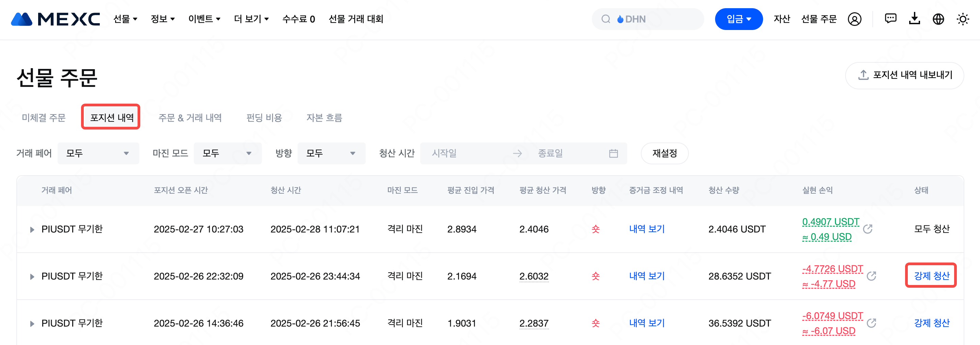Open the user profile icon
The height and width of the screenshot is (345, 980).
pos(854,19)
